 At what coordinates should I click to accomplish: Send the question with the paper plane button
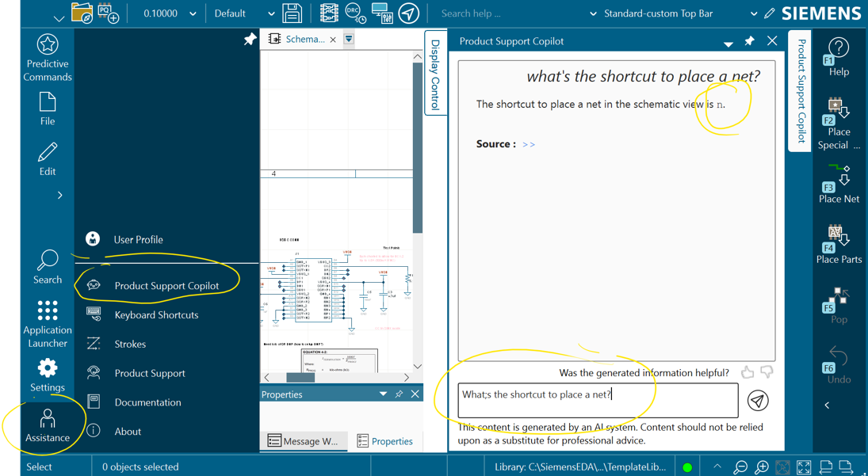[x=758, y=400]
